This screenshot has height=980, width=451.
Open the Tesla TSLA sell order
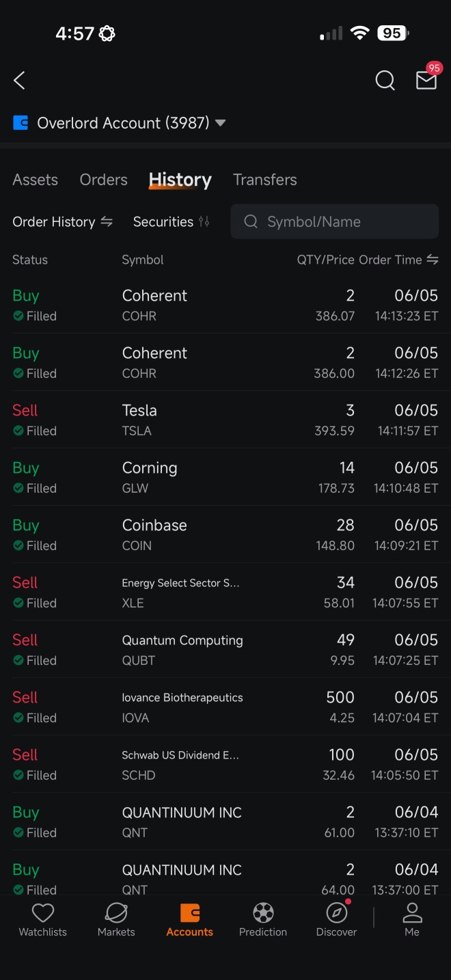tap(225, 420)
